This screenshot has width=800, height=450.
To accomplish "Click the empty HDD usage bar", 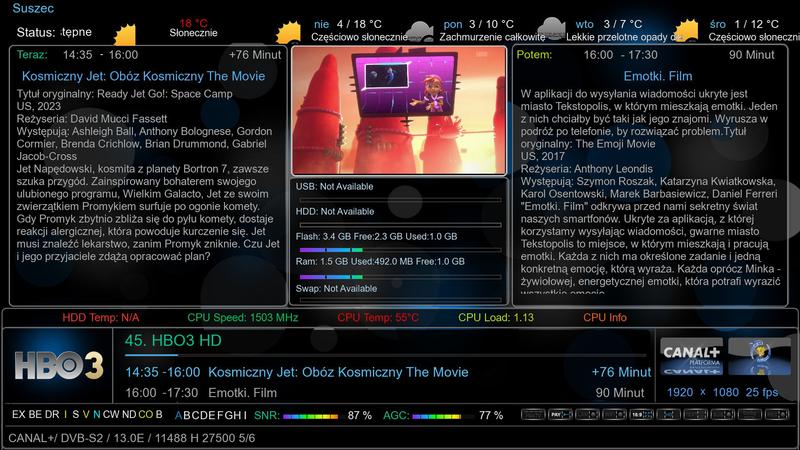I will tap(400, 224).
